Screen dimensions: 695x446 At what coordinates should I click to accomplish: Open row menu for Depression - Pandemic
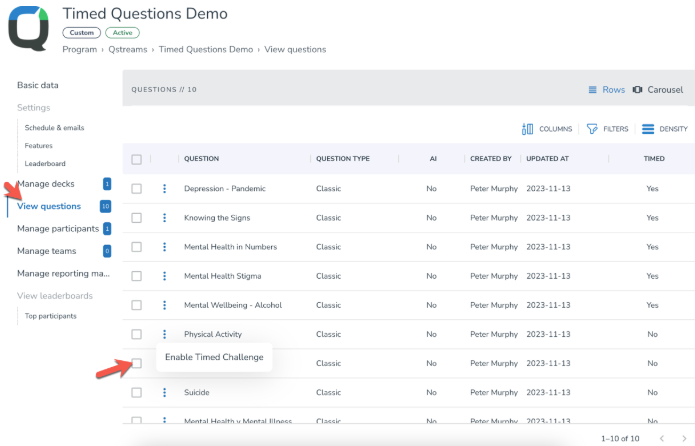tap(164, 189)
